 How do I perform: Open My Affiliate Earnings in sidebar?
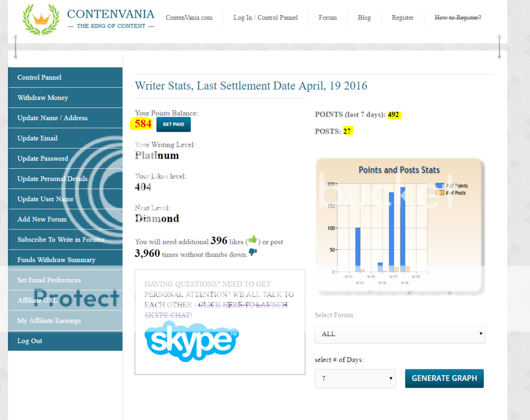49,321
